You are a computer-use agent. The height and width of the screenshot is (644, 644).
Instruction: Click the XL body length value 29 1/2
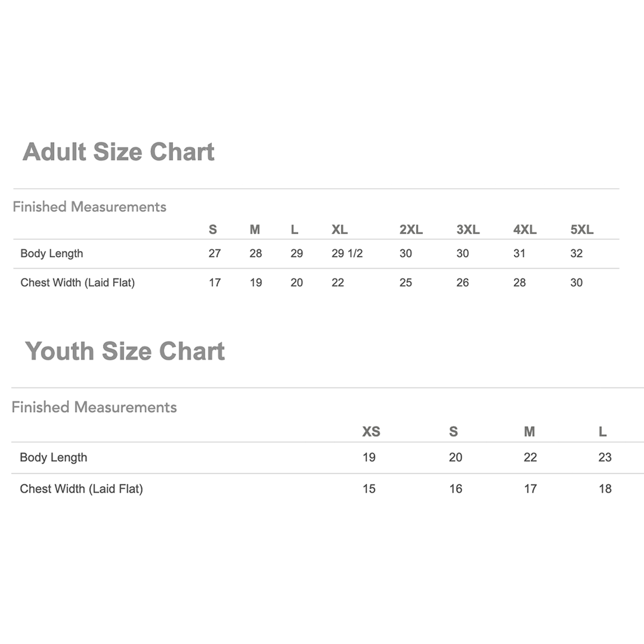347,254
